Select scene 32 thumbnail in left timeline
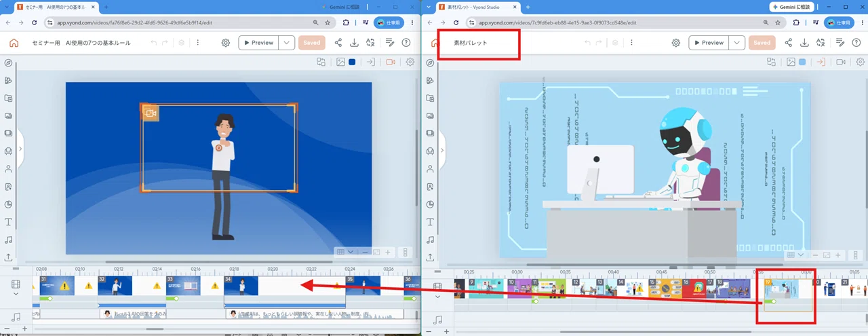868x336 pixels. click(115, 286)
